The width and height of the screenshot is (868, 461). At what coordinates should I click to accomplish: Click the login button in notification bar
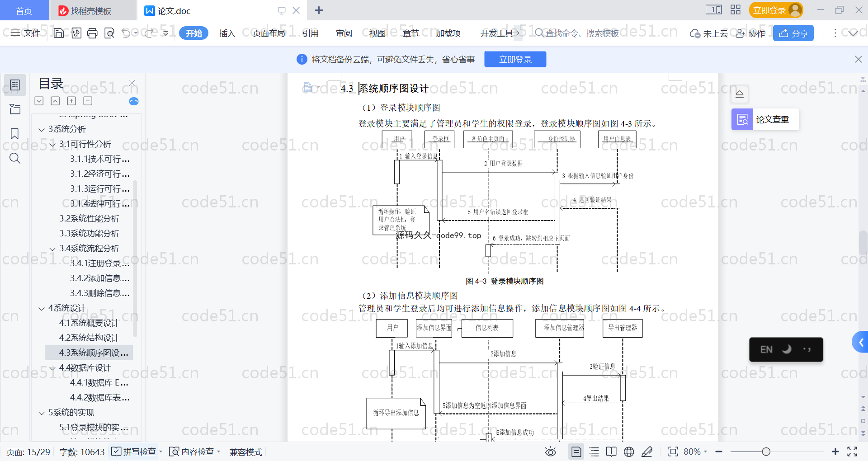(x=515, y=59)
